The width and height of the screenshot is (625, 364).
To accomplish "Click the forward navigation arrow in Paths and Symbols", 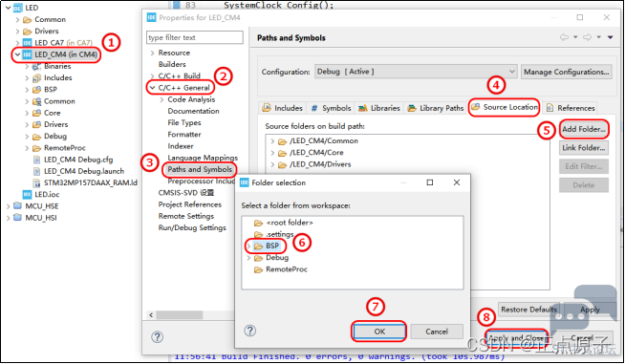I will point(587,37).
